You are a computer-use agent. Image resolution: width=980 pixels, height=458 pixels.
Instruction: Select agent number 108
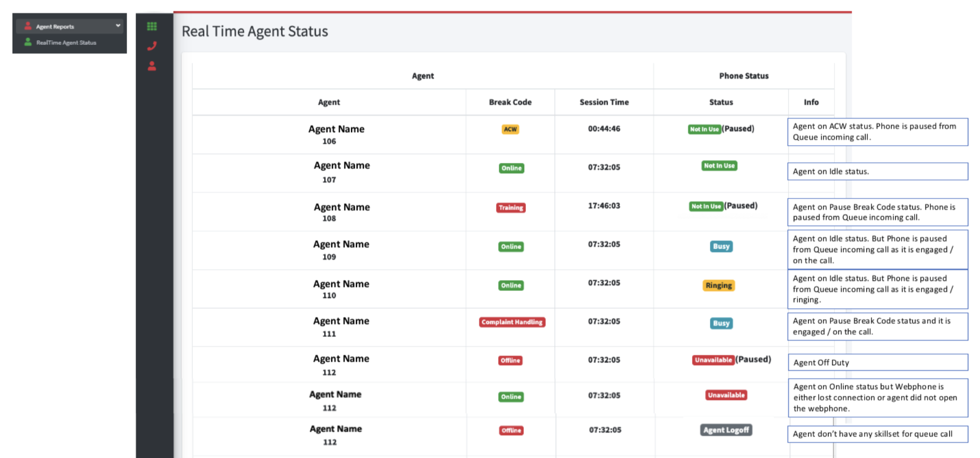(x=329, y=219)
